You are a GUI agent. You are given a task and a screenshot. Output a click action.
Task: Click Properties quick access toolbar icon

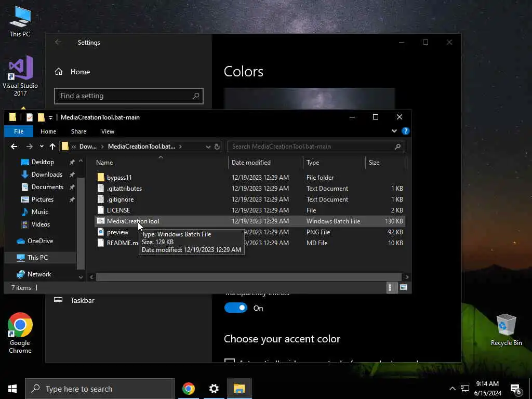(30, 117)
